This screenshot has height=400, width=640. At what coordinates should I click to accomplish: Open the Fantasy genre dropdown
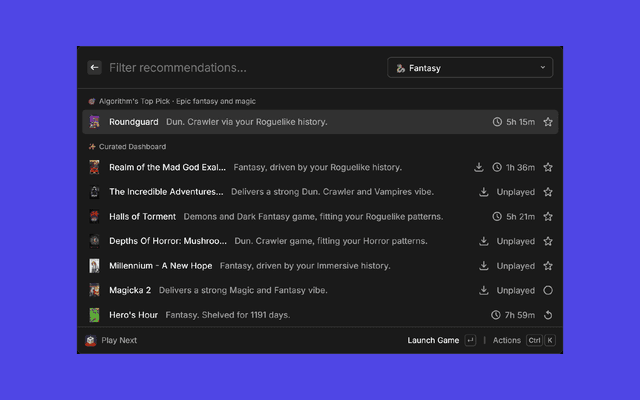(x=470, y=68)
